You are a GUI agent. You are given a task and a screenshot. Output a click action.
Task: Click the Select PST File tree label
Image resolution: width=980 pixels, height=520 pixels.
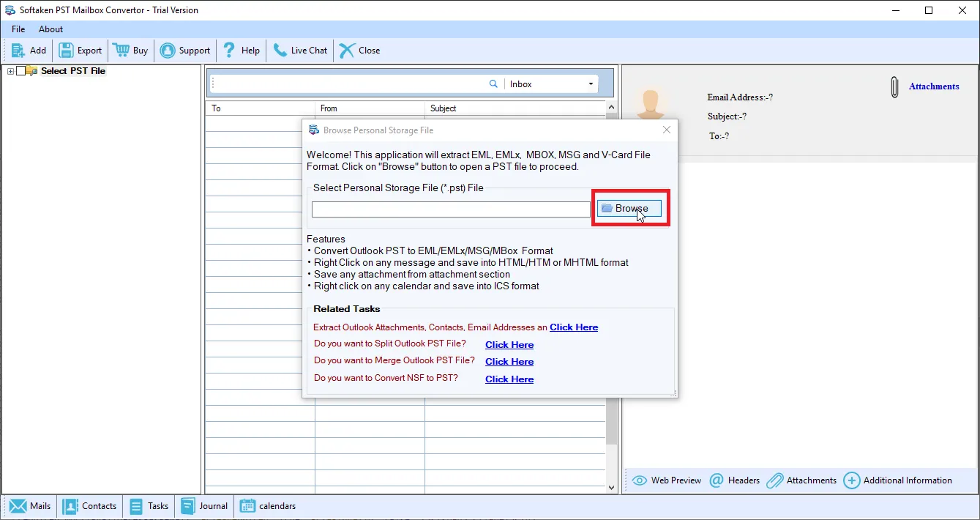(73, 71)
